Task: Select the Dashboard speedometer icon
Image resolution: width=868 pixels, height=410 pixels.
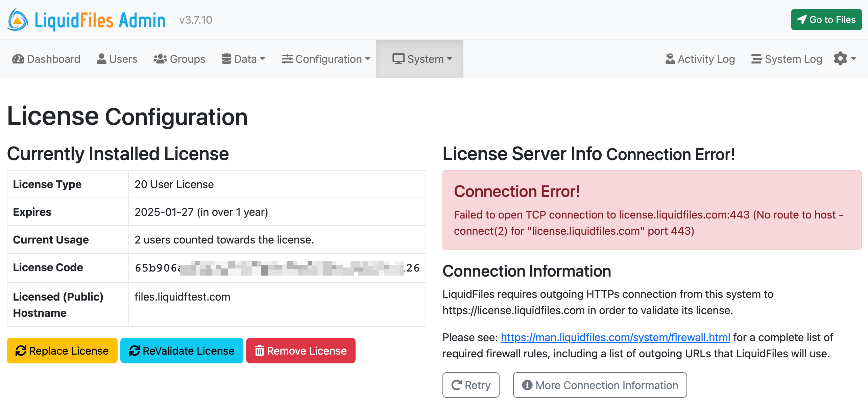Action: (19, 59)
